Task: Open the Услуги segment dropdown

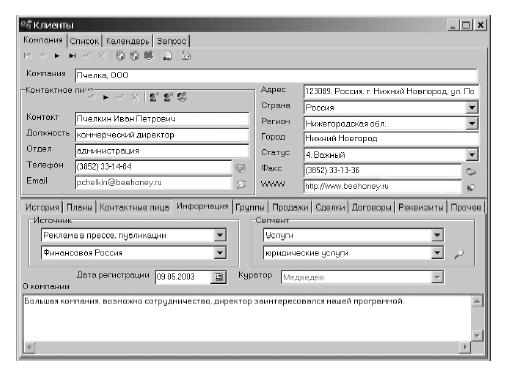Action: click(x=437, y=235)
